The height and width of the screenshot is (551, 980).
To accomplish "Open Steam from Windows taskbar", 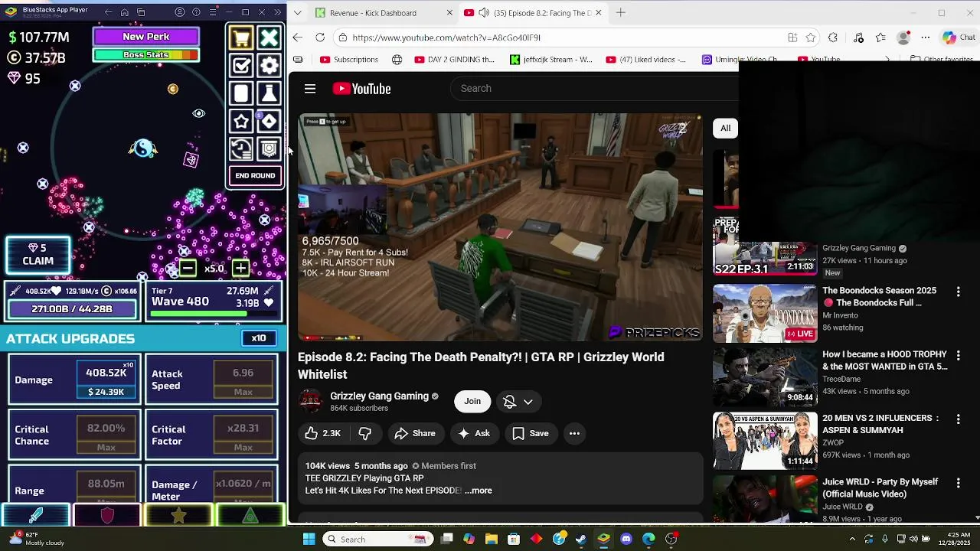I will click(x=581, y=540).
